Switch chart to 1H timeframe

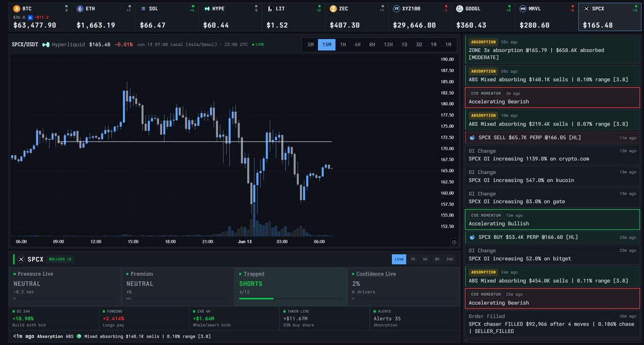[342, 45]
